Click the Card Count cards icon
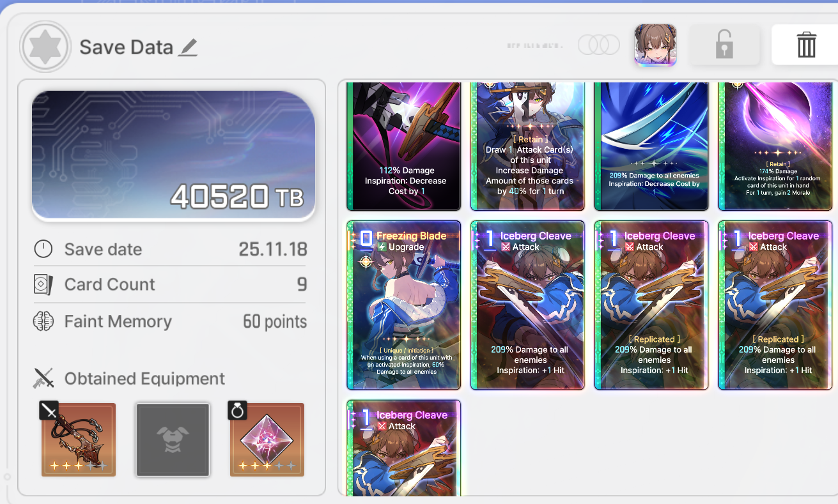The height and width of the screenshot is (504, 838). (43, 285)
